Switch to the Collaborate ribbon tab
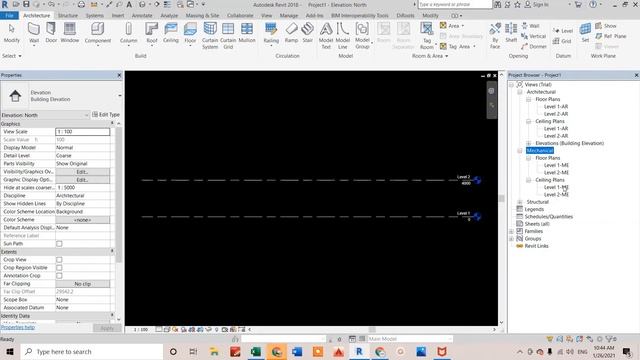The width and height of the screenshot is (640, 360). (x=240, y=16)
